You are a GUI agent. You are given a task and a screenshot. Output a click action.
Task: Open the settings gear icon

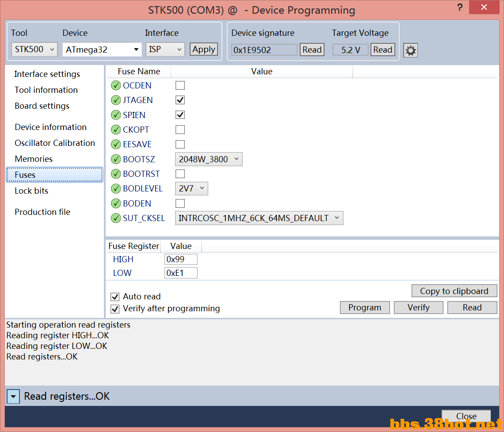click(410, 50)
